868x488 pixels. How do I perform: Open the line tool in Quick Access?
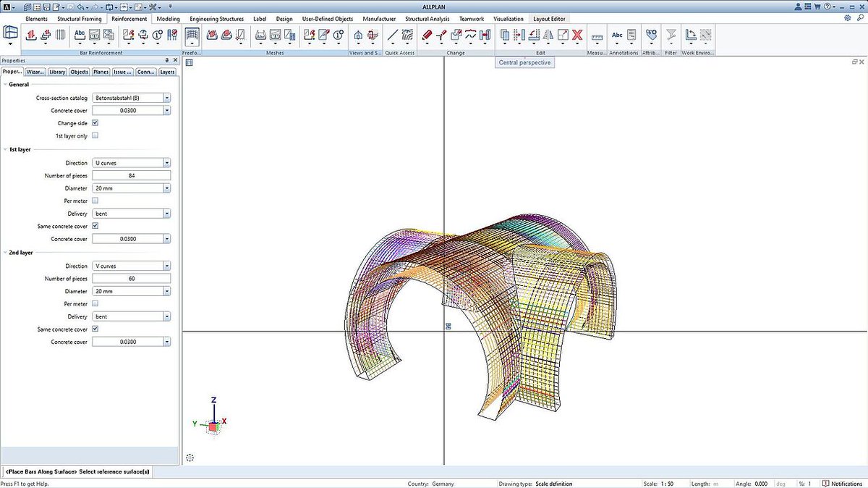(x=393, y=34)
